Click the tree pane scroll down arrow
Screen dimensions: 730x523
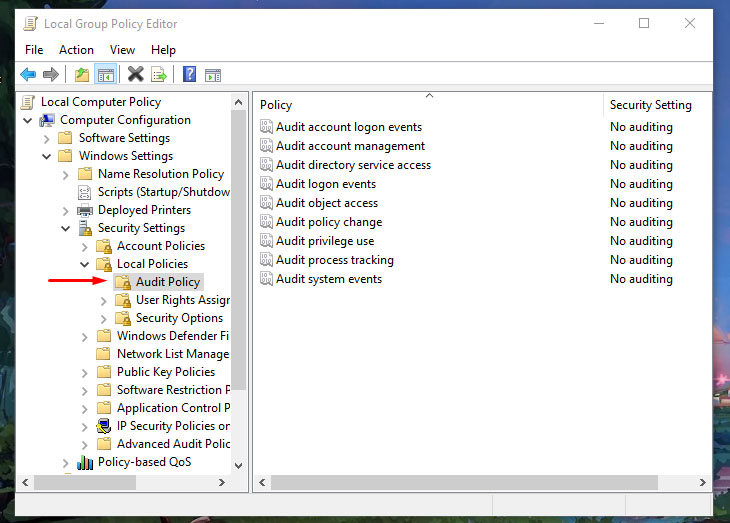[238, 465]
